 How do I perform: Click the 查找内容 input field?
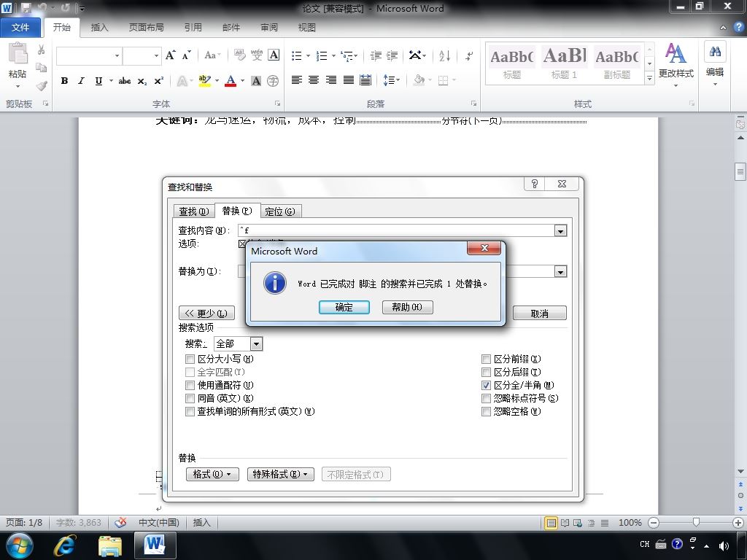(396, 231)
